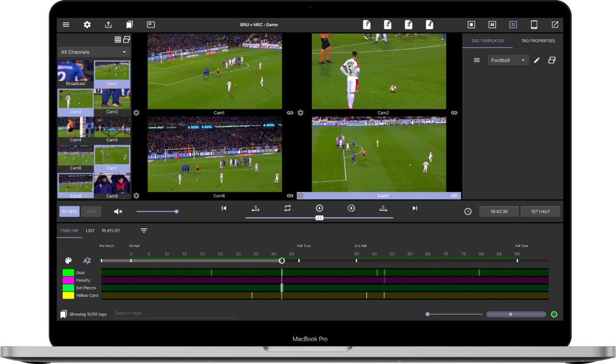616x364 pixels.
Task: Open settings gear in top toolbar
Action: point(87,25)
